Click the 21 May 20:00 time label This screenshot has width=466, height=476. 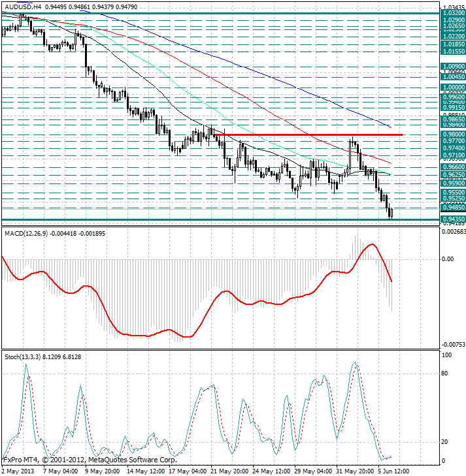pyautogui.click(x=229, y=471)
